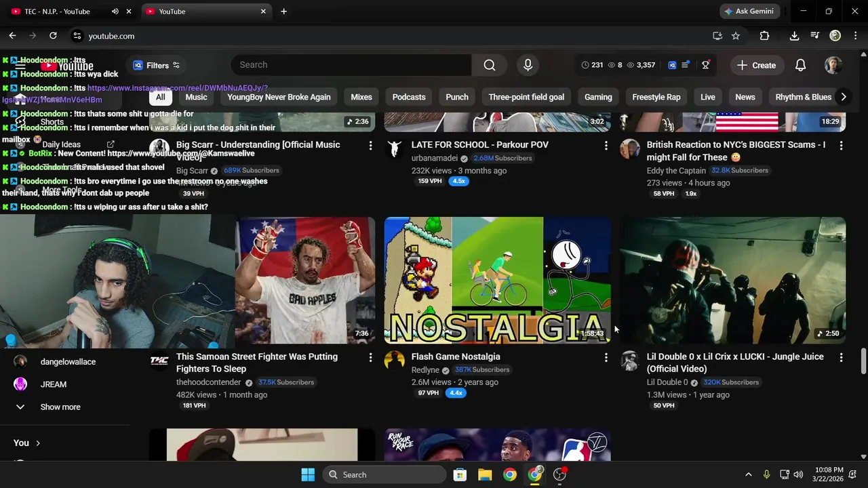
Task: Start voice search with microphone icon
Action: [528, 65]
